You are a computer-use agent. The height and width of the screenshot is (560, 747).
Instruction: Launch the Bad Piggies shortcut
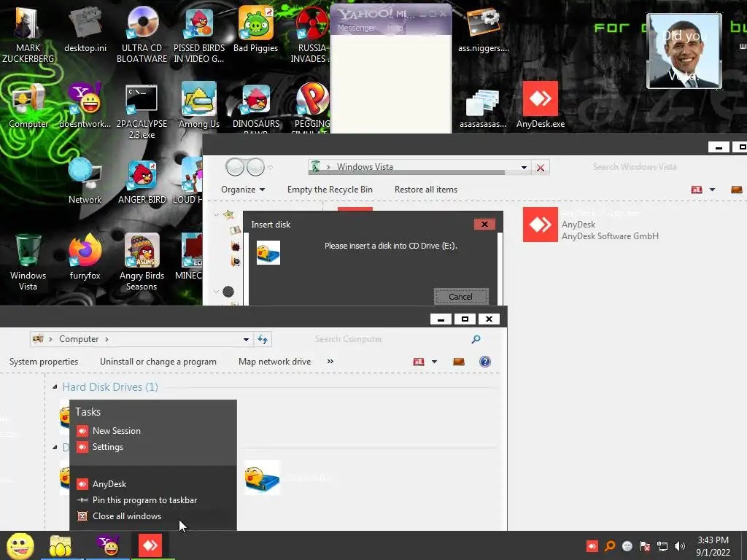(256, 29)
